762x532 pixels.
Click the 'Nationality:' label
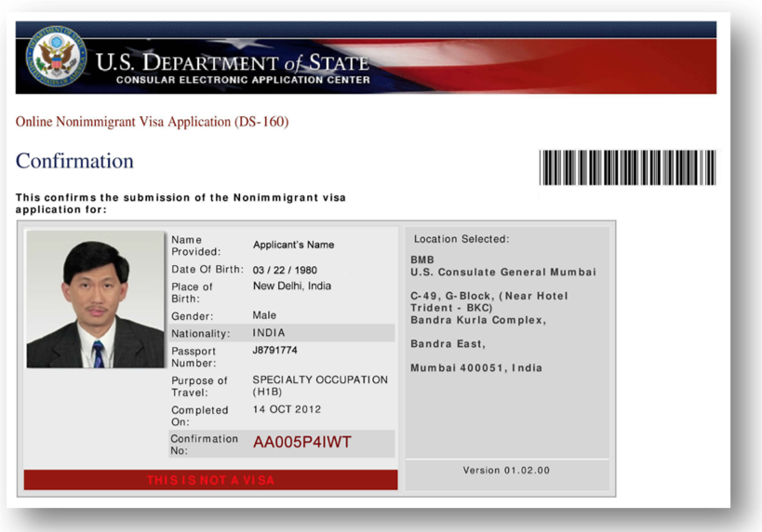pyautogui.click(x=200, y=334)
